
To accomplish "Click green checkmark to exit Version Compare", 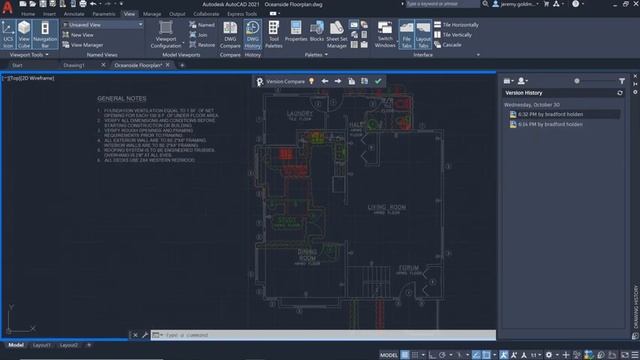I will [378, 81].
